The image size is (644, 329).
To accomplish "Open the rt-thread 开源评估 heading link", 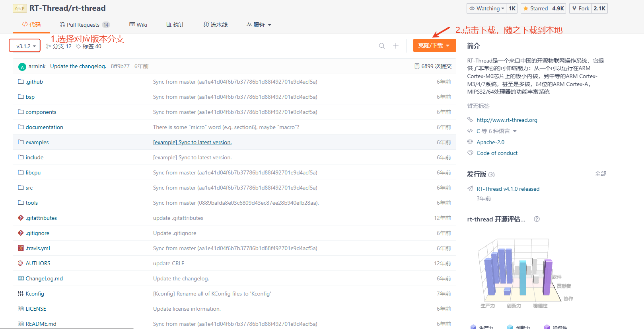I will tap(496, 219).
